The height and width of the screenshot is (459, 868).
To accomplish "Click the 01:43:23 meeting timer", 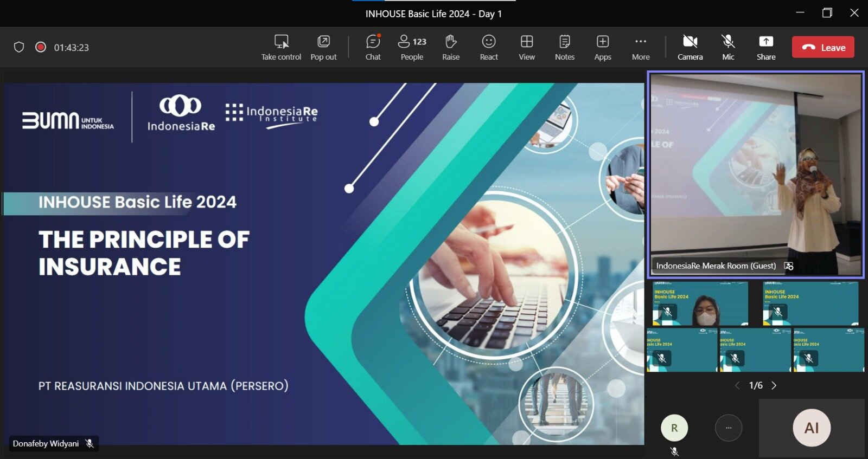I will 72,48.
